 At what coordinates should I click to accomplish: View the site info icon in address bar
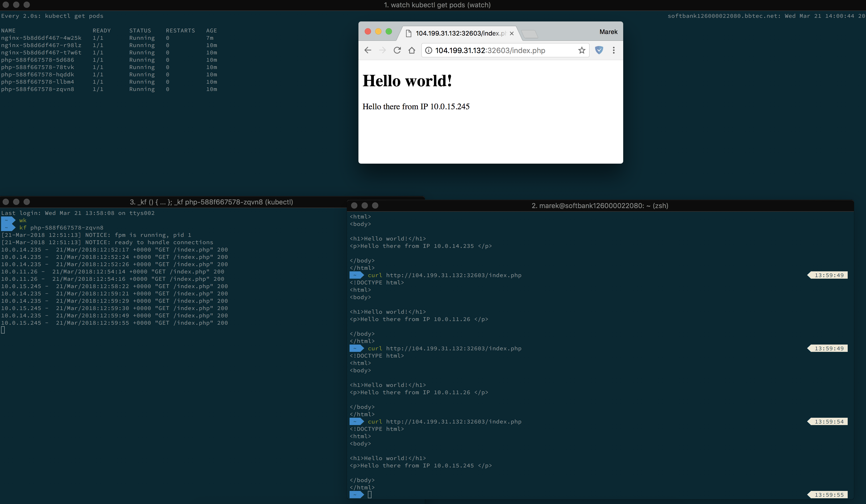[x=429, y=50]
